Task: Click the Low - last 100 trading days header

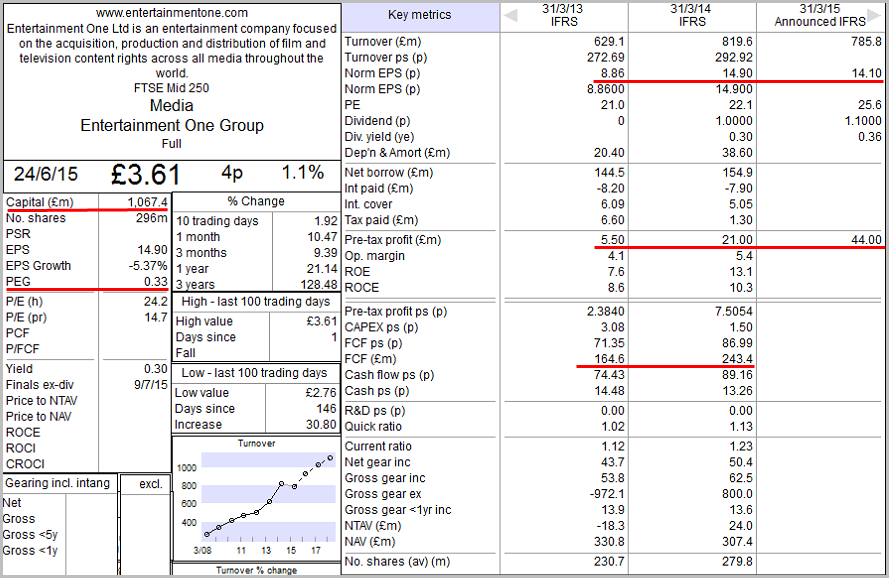Action: point(255,373)
